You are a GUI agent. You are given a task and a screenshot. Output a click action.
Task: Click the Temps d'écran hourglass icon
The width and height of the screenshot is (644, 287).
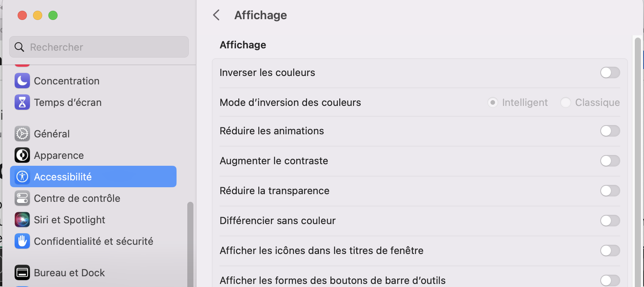point(22,102)
